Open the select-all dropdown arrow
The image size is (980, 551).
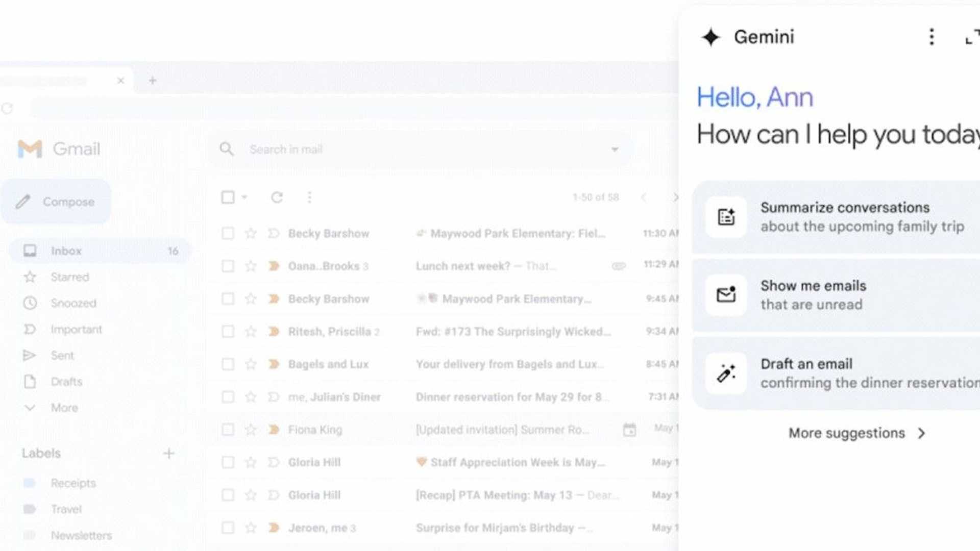tap(244, 197)
